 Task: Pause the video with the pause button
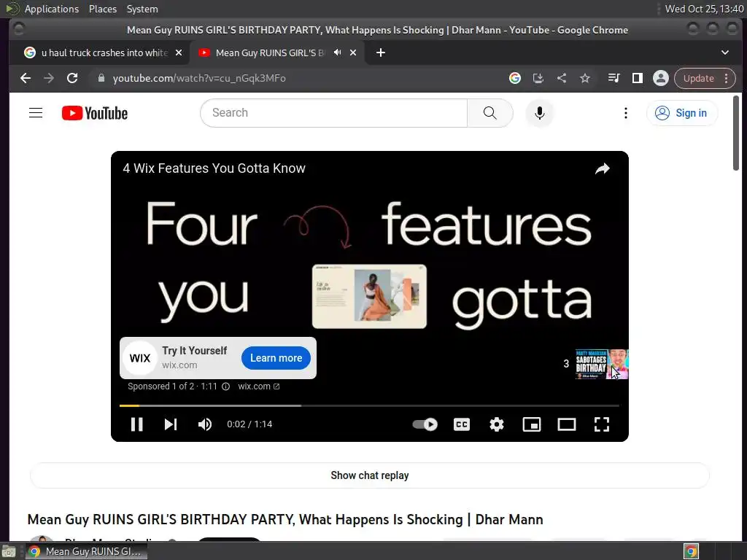(x=136, y=424)
